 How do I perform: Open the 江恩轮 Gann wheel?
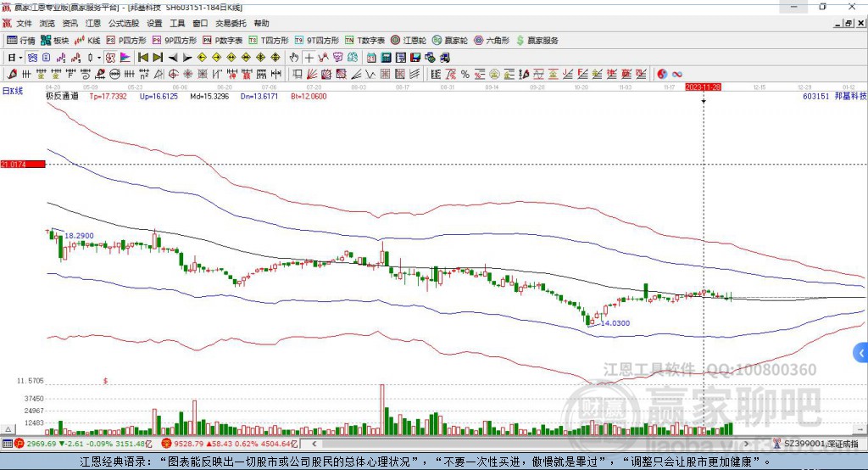(409, 41)
